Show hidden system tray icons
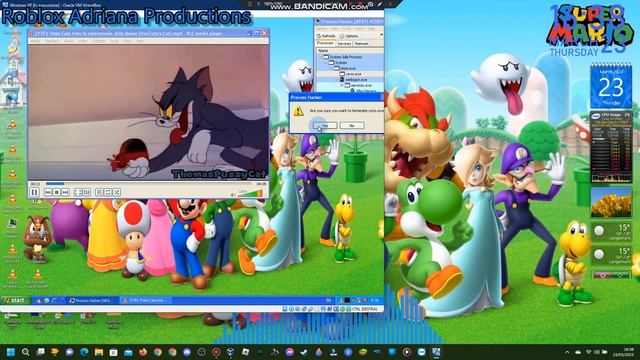 click(x=567, y=352)
